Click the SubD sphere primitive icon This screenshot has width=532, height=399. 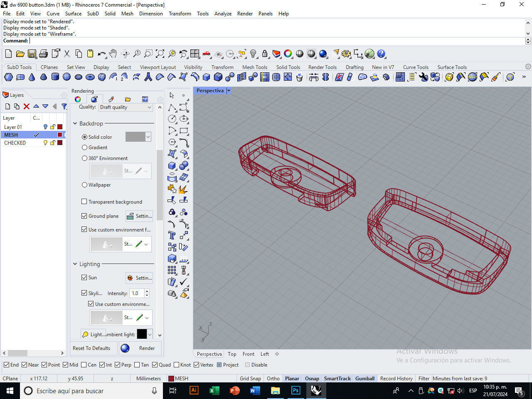[x=66, y=77]
